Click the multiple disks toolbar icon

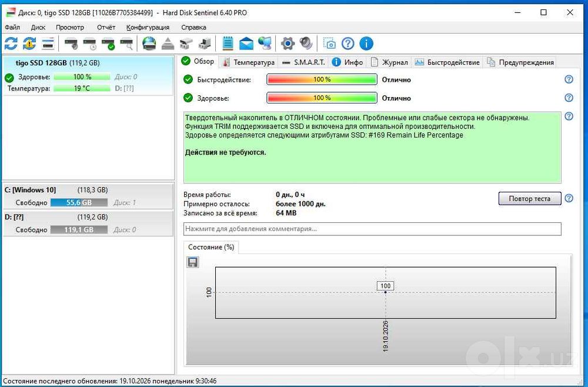(186, 44)
